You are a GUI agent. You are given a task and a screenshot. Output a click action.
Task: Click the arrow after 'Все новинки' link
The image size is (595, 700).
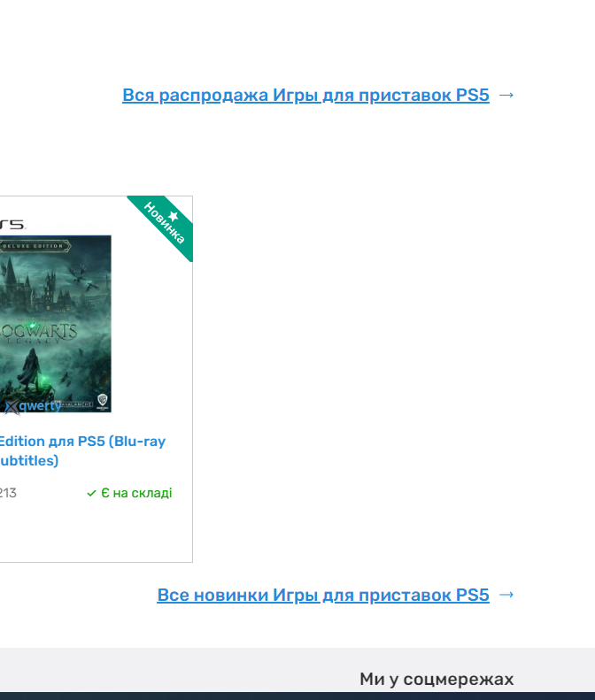(x=506, y=595)
